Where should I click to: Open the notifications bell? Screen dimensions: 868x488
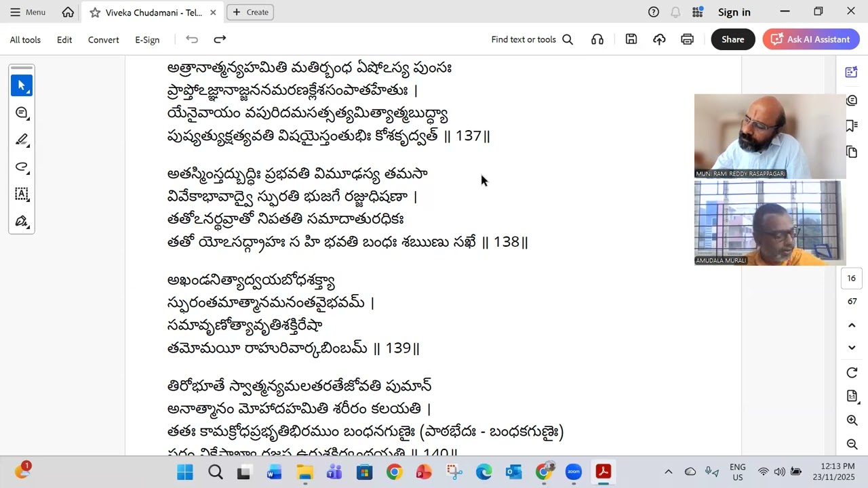point(675,12)
